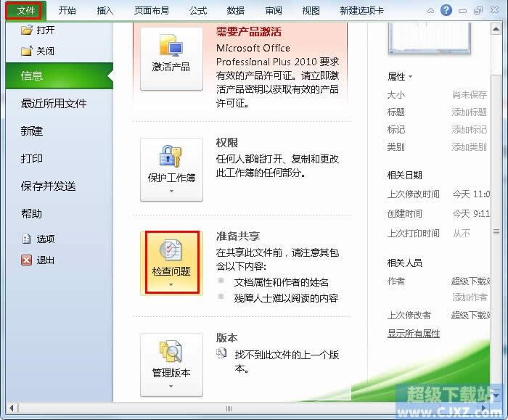Image resolution: width=508 pixels, height=420 pixels.
Task: Click 添加作者 to add an author
Action: pos(470,297)
